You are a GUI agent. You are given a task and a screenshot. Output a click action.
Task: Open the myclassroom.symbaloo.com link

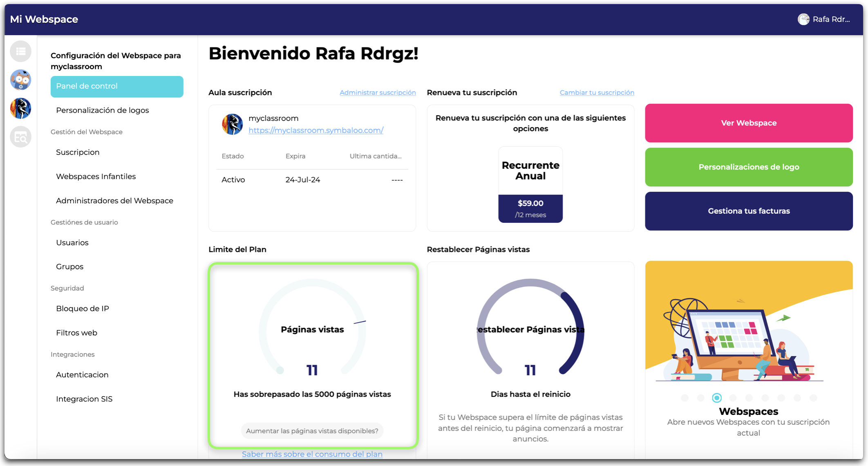point(316,130)
